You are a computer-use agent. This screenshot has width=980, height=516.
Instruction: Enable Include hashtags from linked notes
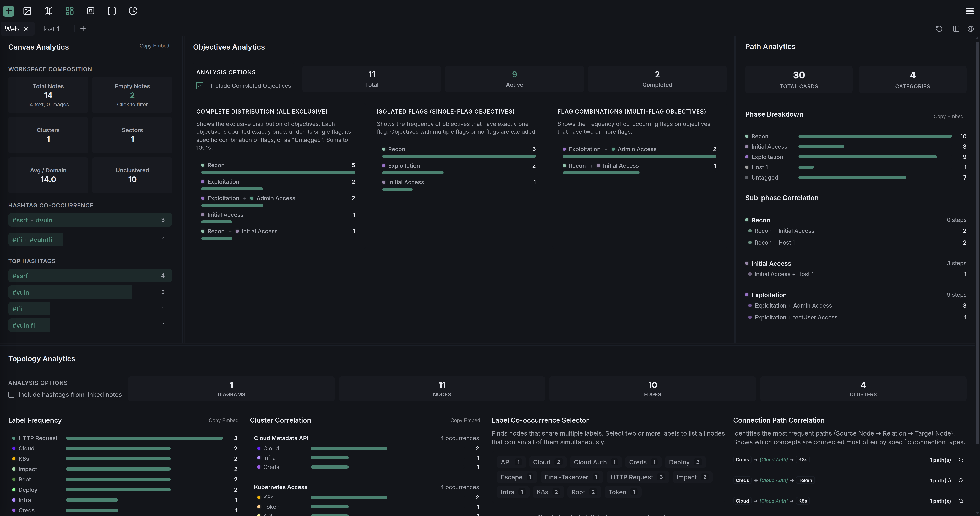click(11, 395)
